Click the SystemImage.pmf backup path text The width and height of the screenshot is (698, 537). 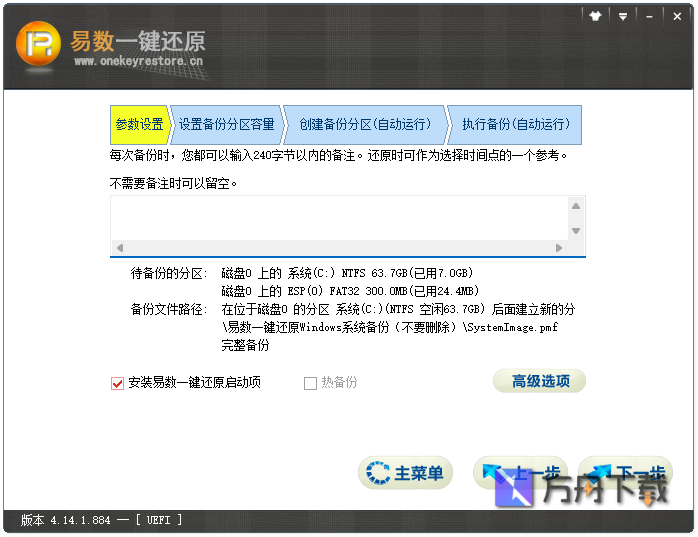pyautogui.click(x=390, y=328)
